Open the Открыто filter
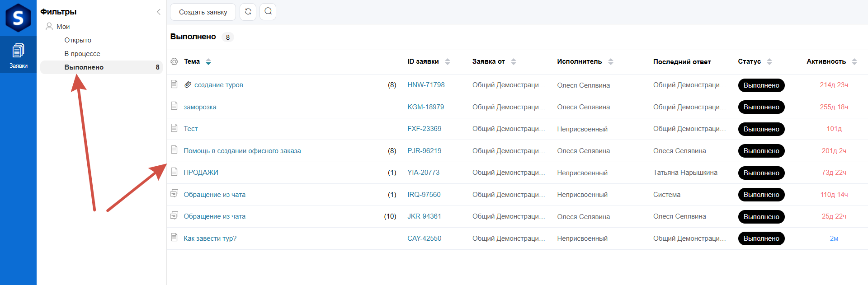868x285 pixels. (78, 40)
